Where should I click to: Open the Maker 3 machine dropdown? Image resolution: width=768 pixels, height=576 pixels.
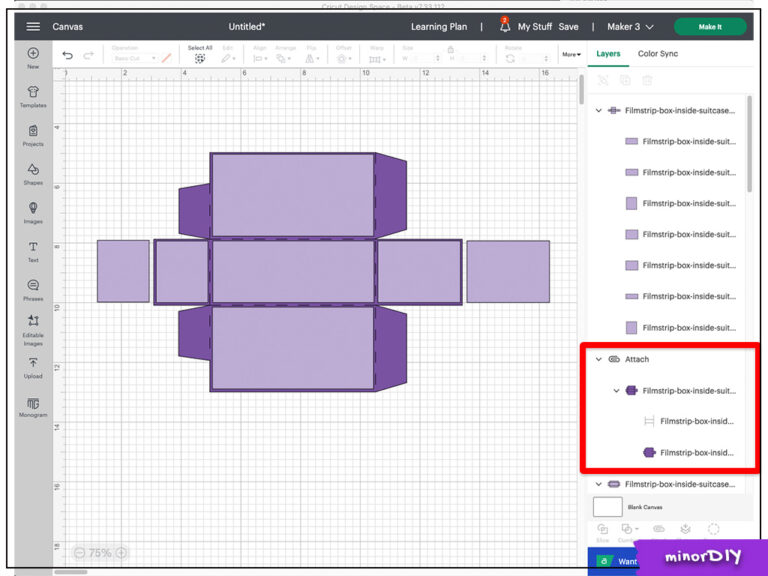pyautogui.click(x=630, y=26)
